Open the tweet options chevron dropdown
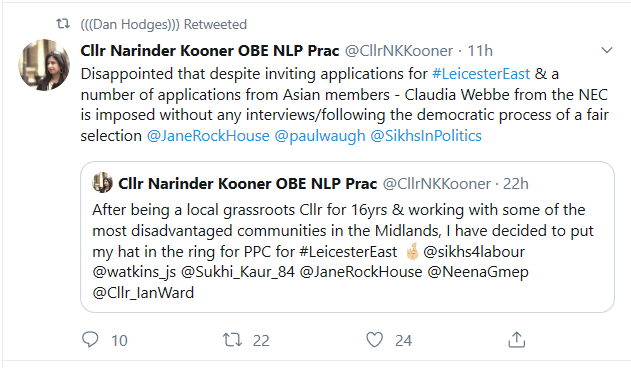 (606, 50)
